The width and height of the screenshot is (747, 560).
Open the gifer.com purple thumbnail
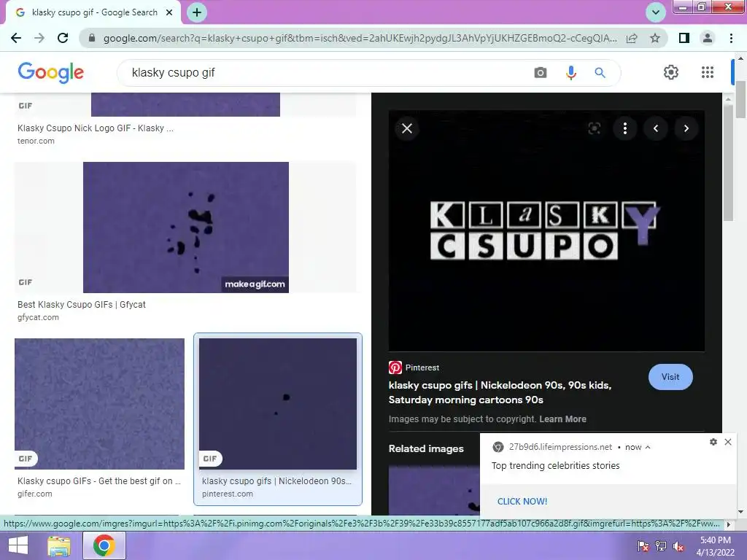99,404
